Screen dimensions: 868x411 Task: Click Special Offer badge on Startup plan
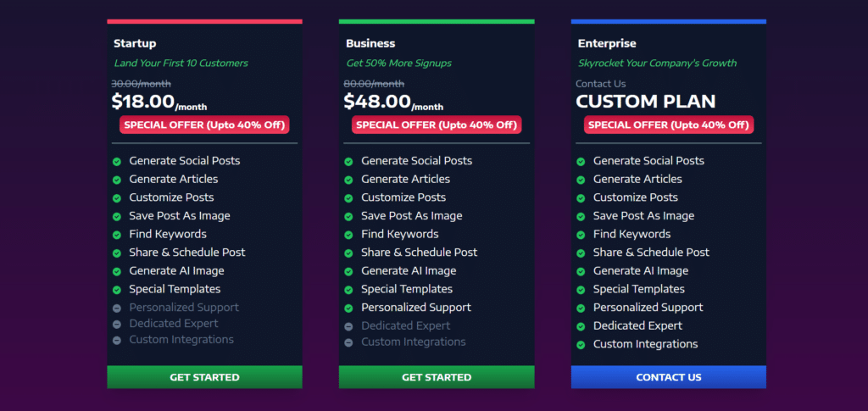tap(204, 125)
